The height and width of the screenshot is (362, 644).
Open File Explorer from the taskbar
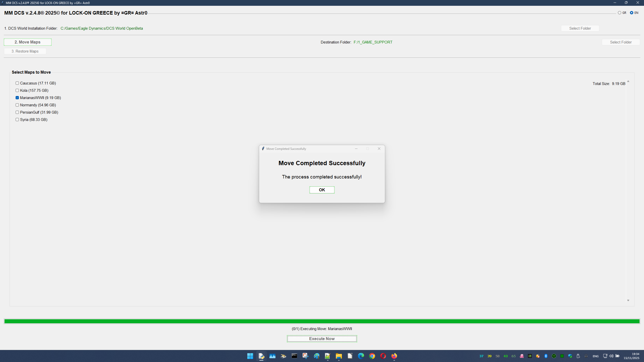point(338,356)
